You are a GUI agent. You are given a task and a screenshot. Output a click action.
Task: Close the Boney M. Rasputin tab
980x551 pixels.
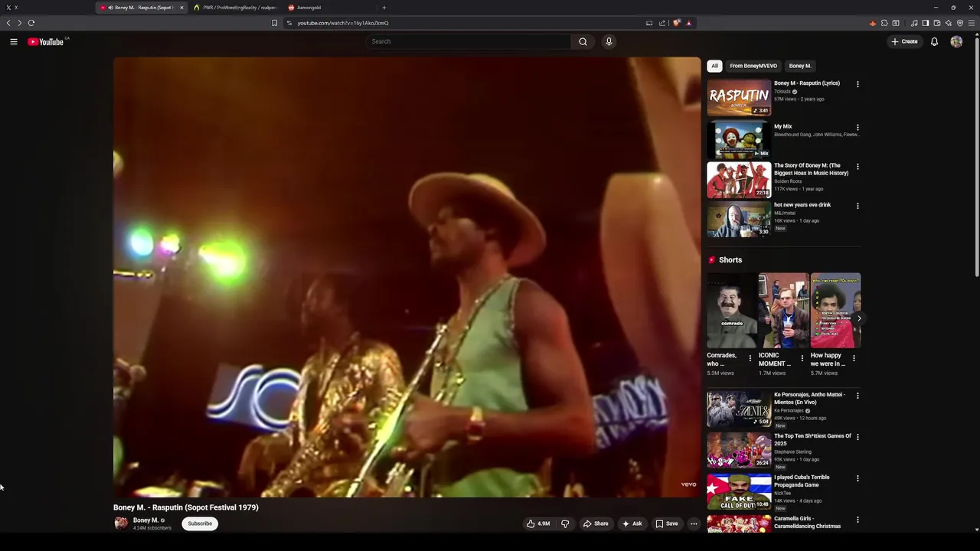coord(181,8)
